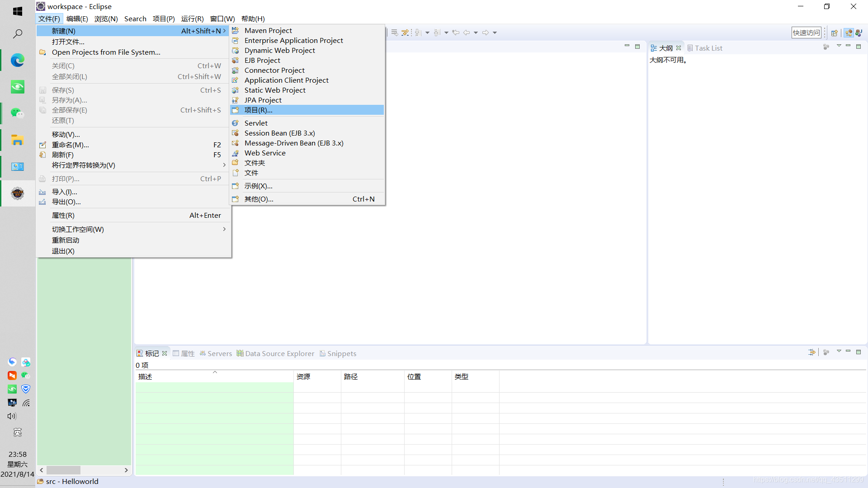The width and height of the screenshot is (868, 488).
Task: Open the 运行(R) menu
Action: 192,19
